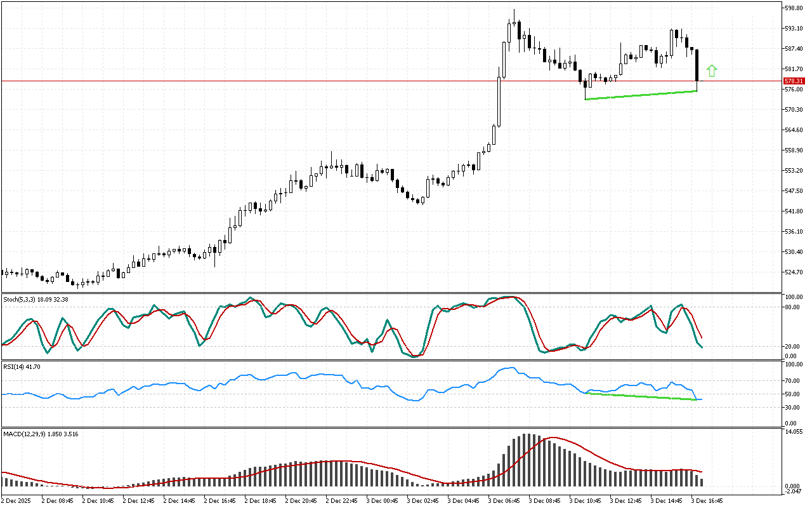Viewport: 812px width, 508px height.
Task: Click the green up arrow signal
Action: pos(712,71)
